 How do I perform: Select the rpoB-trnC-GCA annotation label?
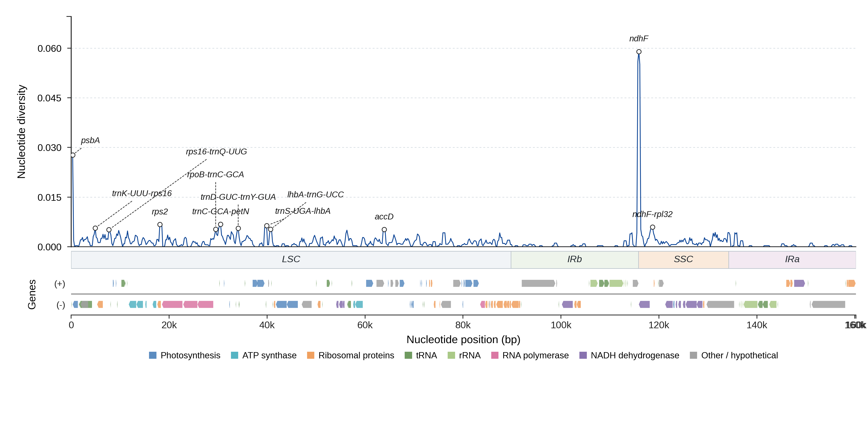[x=215, y=174]
